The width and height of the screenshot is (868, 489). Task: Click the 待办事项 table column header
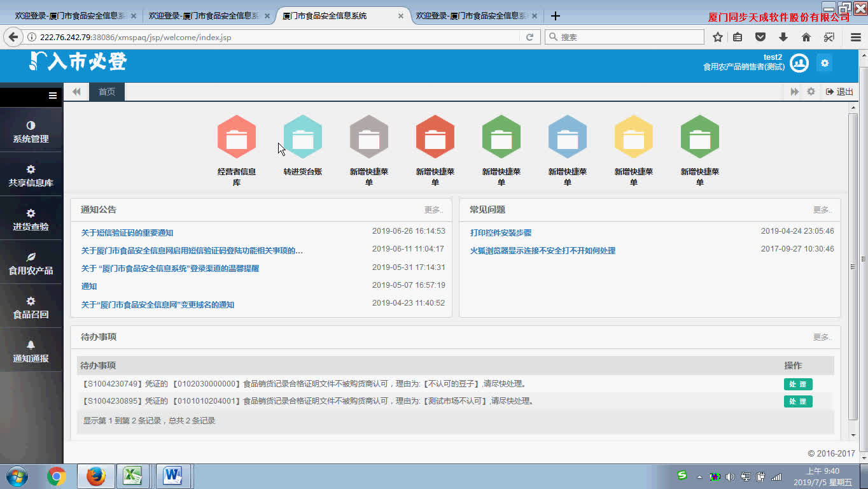pyautogui.click(x=98, y=365)
